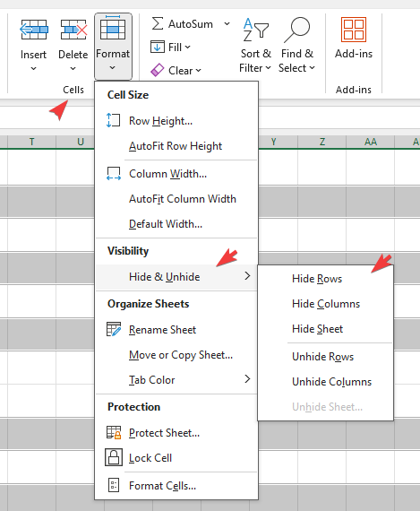Screen dimensions: 420x511
Task: Click the Sort & Filter icon
Action: click(256, 30)
